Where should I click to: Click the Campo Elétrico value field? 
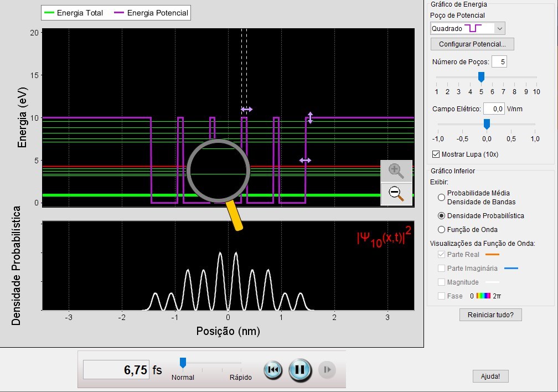click(493, 109)
